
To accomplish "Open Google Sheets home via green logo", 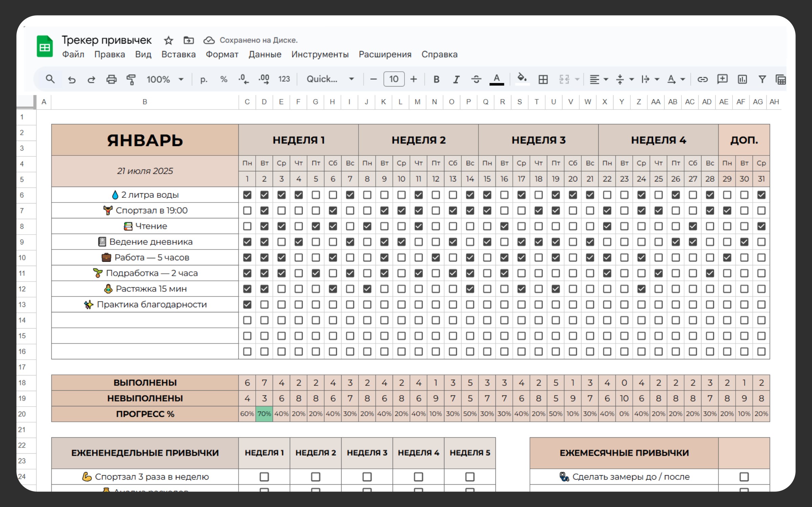I will pyautogui.click(x=45, y=46).
